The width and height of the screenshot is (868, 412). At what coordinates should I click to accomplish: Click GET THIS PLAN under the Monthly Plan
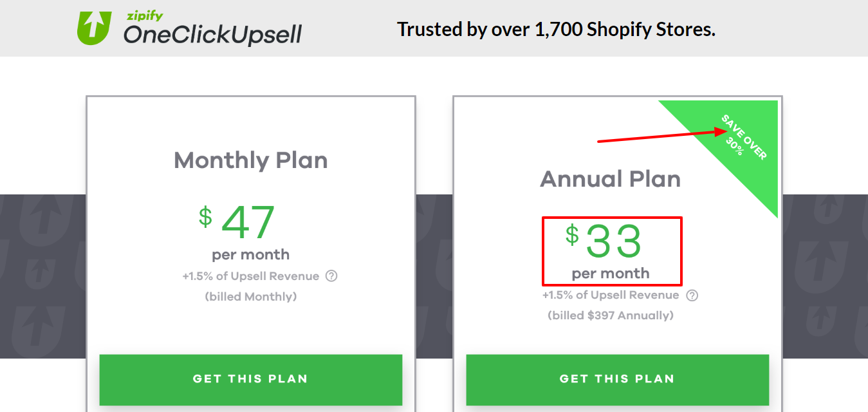pos(251,379)
